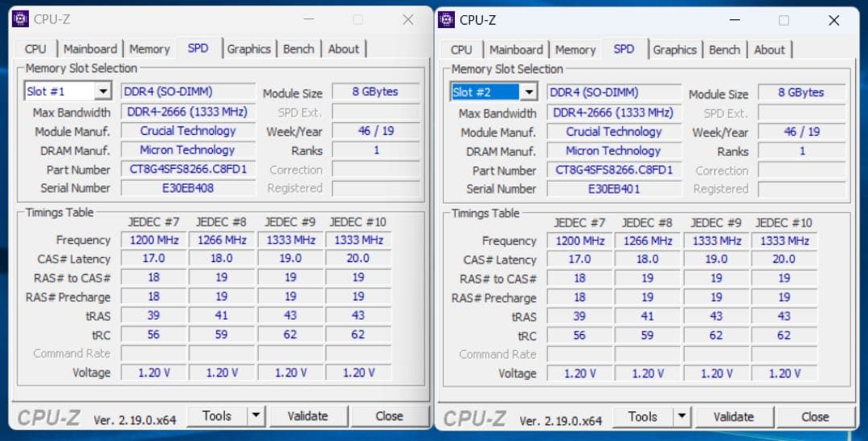
Task: Switch to the CPU tab in left window
Action: point(35,49)
